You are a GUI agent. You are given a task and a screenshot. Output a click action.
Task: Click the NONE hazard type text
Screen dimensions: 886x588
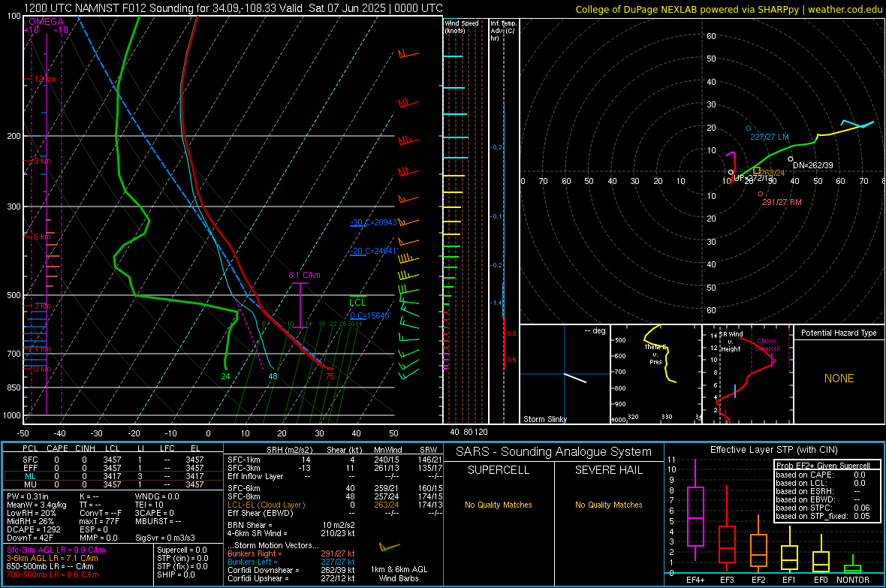pos(839,378)
